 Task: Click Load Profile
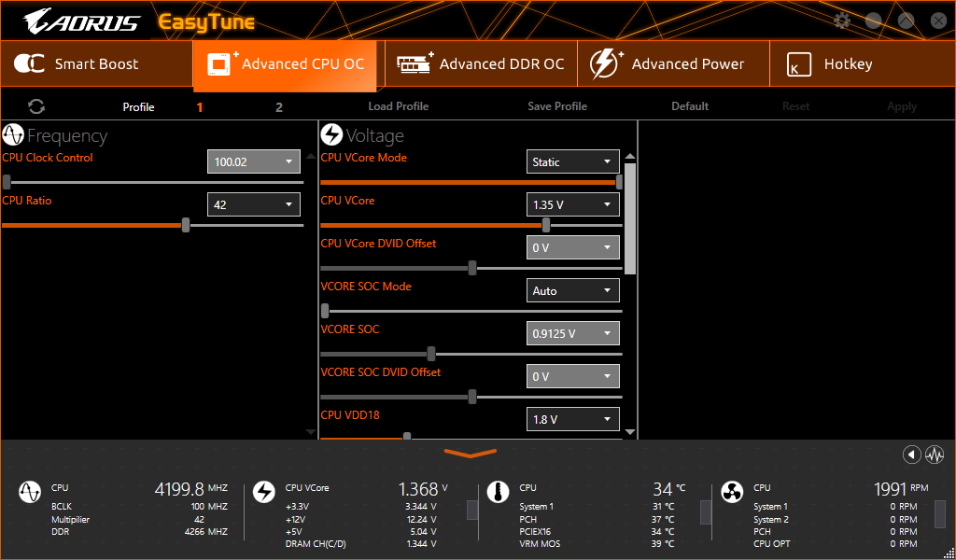click(x=398, y=106)
